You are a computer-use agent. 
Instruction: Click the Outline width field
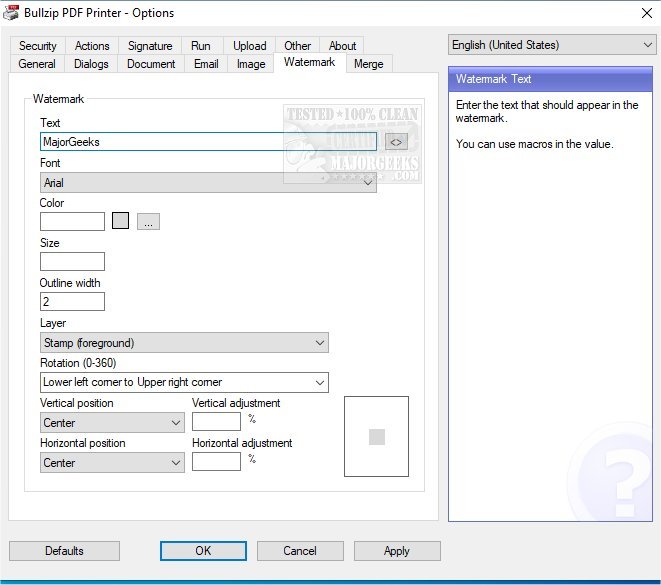click(x=73, y=301)
